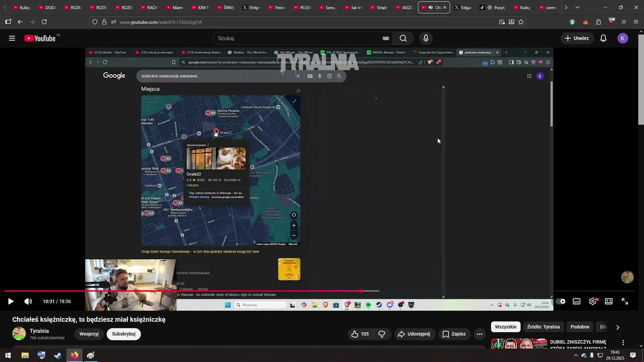Mute the video volume

[x=28, y=301]
